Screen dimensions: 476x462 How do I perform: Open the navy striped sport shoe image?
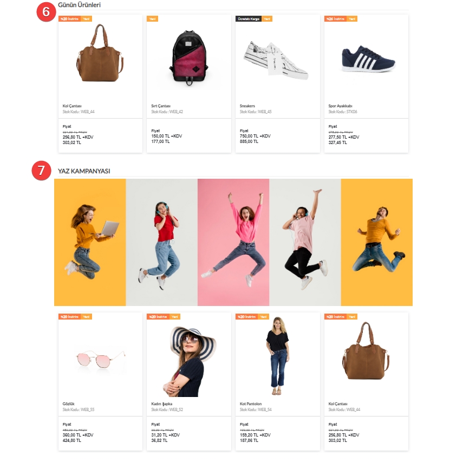tap(368, 59)
